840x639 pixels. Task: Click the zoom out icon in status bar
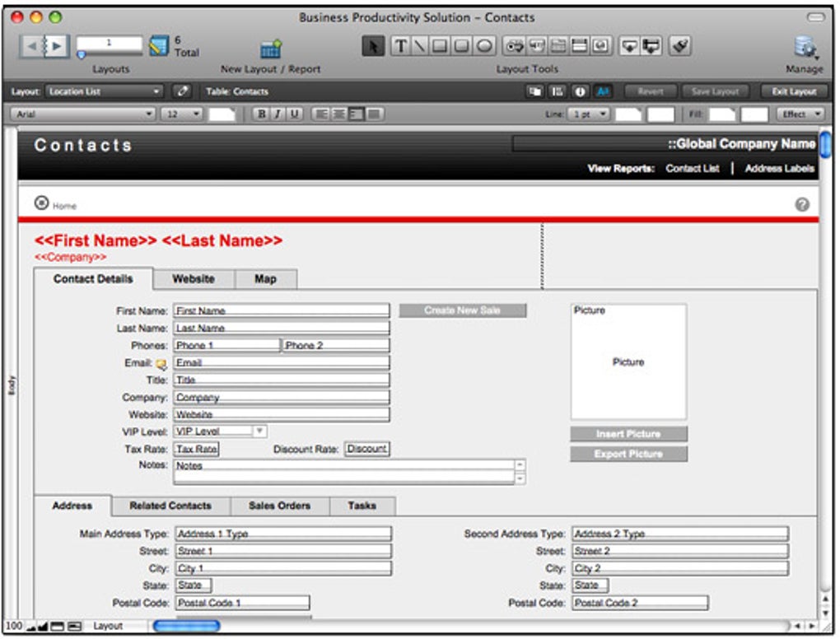[31, 626]
